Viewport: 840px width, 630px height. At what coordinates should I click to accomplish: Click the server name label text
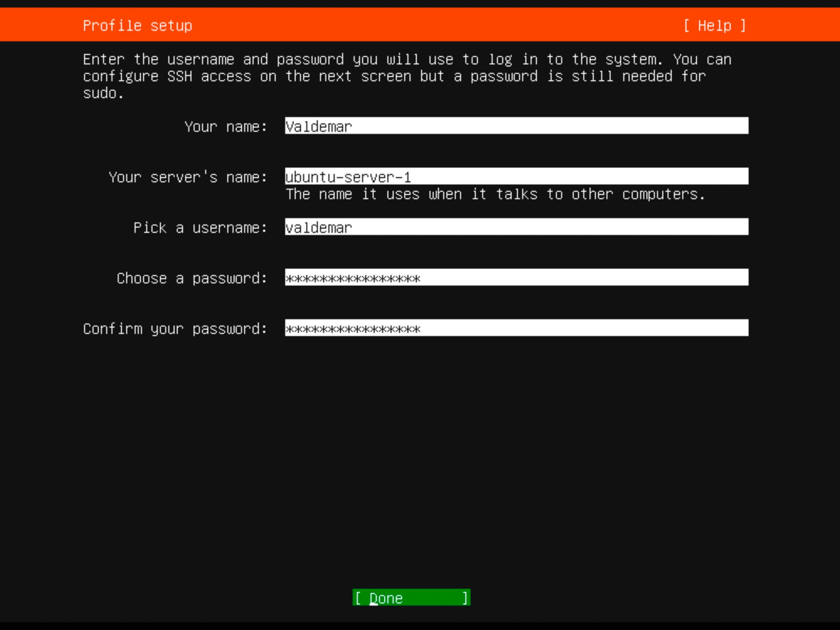pyautogui.click(x=185, y=177)
